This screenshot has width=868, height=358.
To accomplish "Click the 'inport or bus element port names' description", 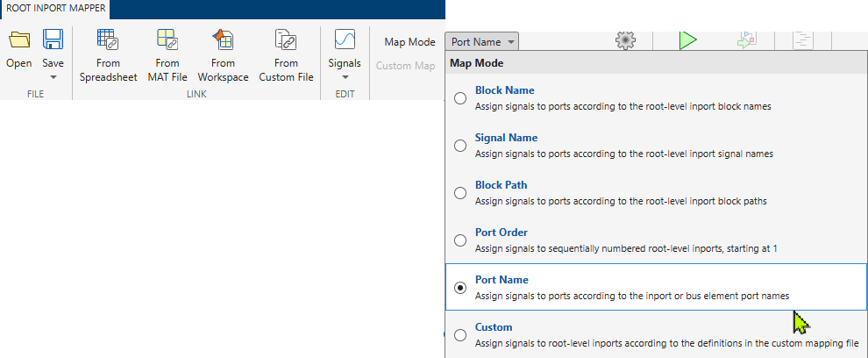I will tap(632, 296).
